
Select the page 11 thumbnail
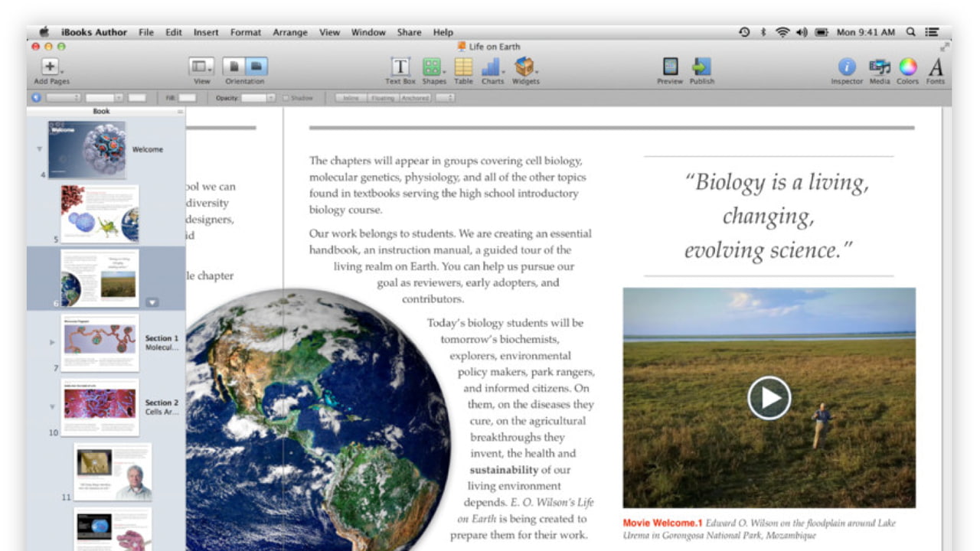[113, 471]
